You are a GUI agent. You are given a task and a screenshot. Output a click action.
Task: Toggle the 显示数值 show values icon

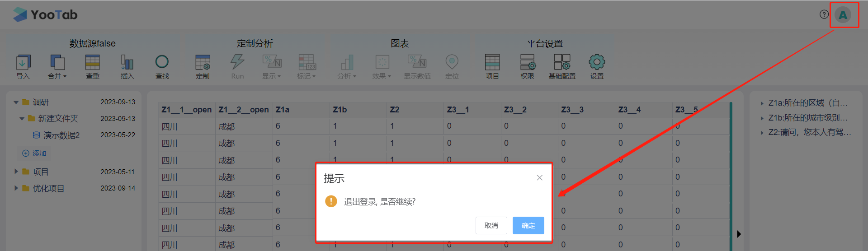pyautogui.click(x=417, y=62)
